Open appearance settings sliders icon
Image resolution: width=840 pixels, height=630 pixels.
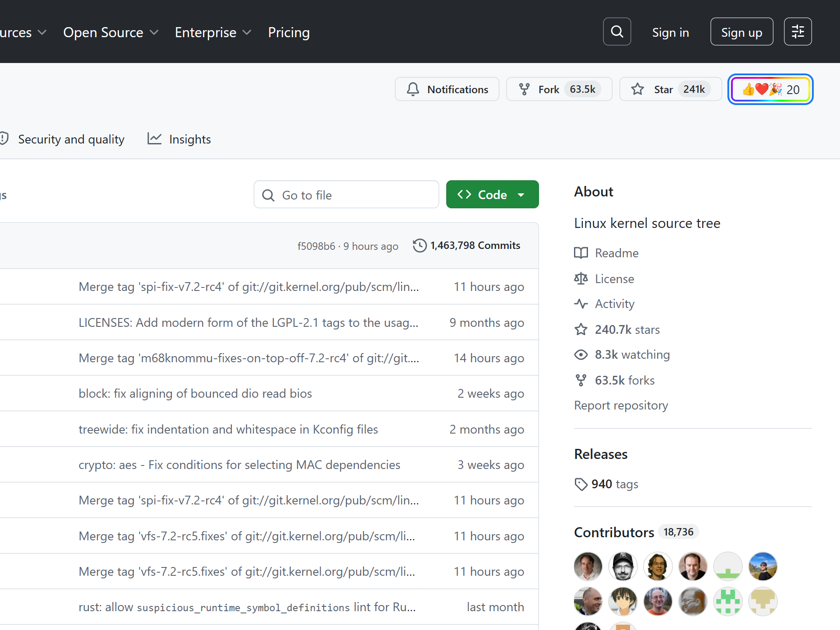click(x=798, y=31)
